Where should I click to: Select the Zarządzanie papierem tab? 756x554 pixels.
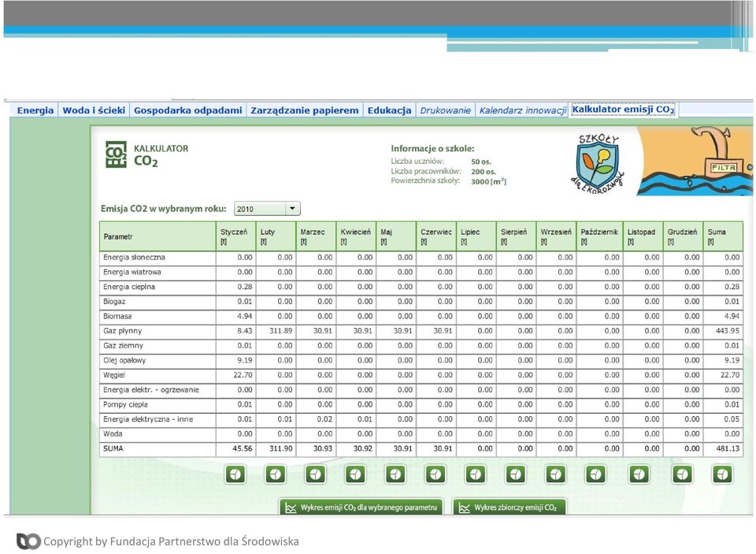(305, 110)
